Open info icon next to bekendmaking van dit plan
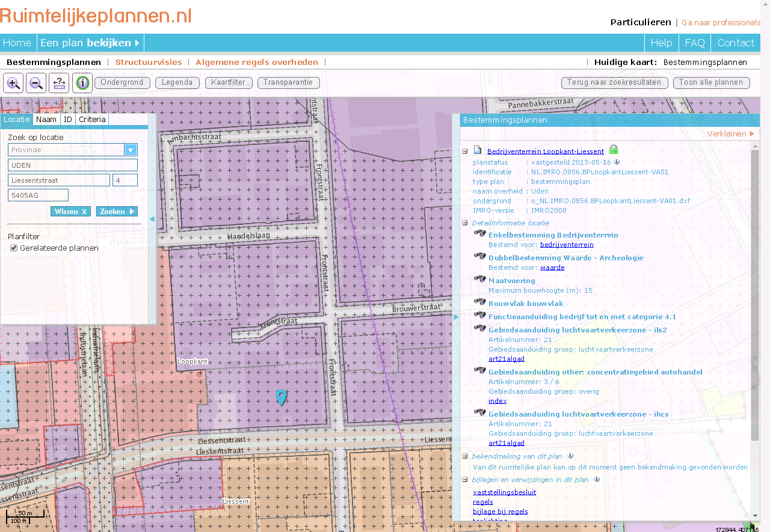This screenshot has height=532, width=770. click(570, 456)
